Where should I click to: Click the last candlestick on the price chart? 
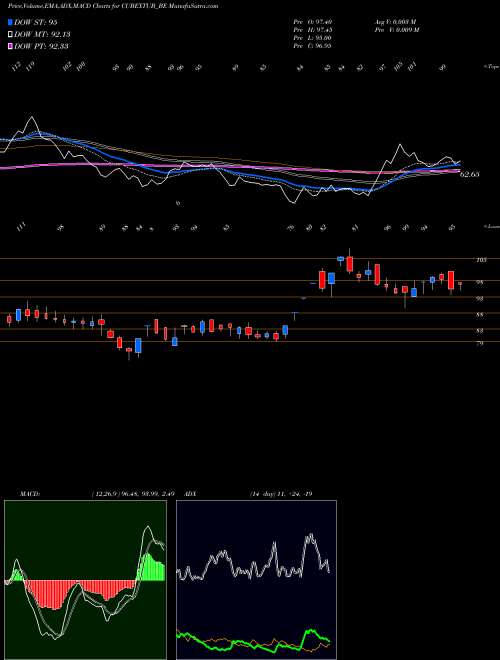point(460,285)
